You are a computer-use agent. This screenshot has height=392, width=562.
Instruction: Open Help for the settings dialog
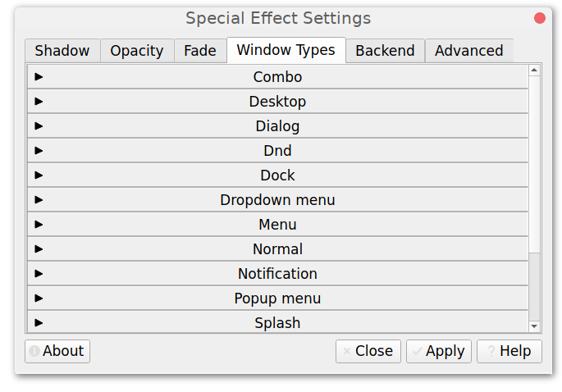[x=509, y=351]
